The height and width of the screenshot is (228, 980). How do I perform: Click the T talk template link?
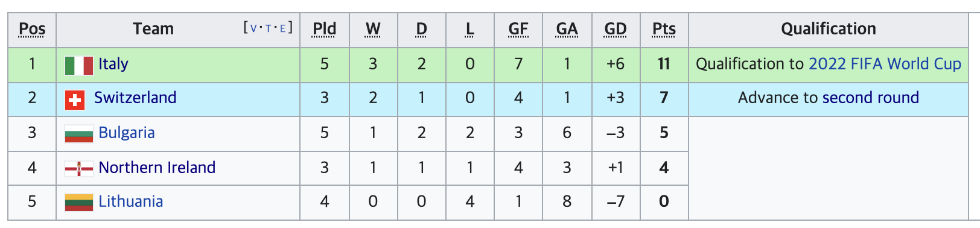(x=268, y=28)
